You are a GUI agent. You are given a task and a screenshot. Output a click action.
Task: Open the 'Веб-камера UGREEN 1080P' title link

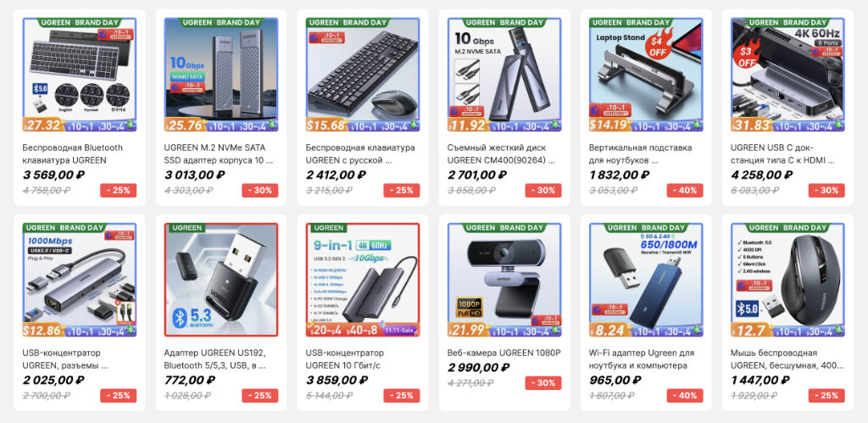[x=504, y=353]
